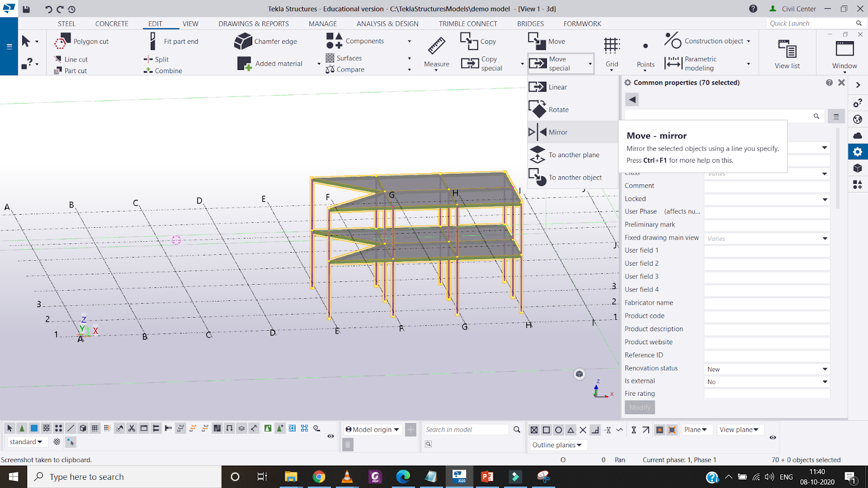The height and width of the screenshot is (488, 868).
Task: Click the back arrow in the properties panel
Action: (632, 100)
